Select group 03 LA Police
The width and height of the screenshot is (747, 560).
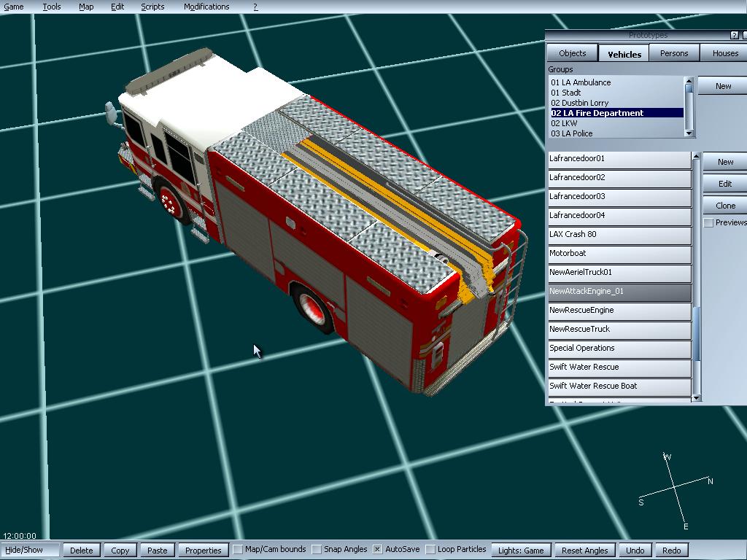point(616,133)
